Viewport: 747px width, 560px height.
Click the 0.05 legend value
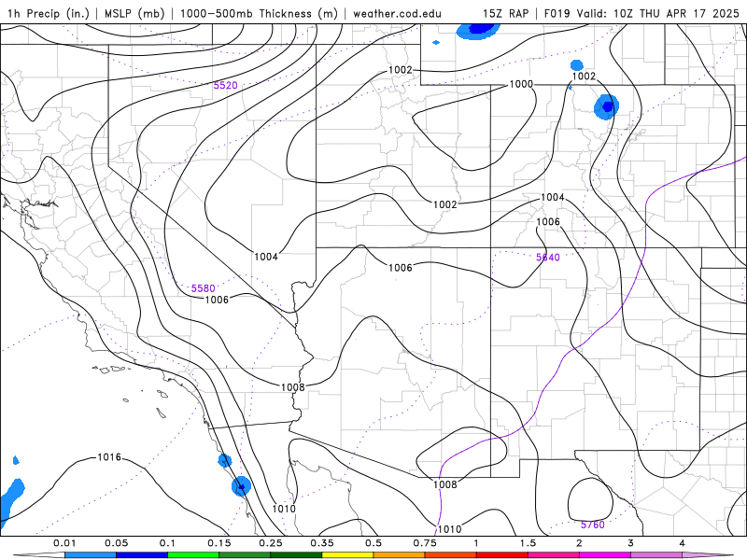(x=116, y=543)
